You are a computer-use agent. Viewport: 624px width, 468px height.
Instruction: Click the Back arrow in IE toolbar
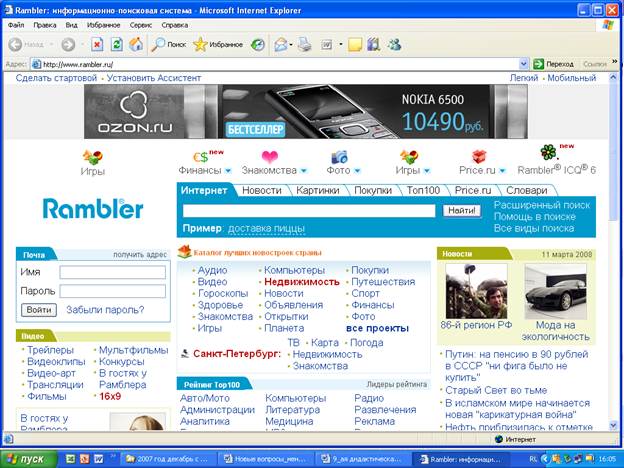pyautogui.click(x=15, y=45)
